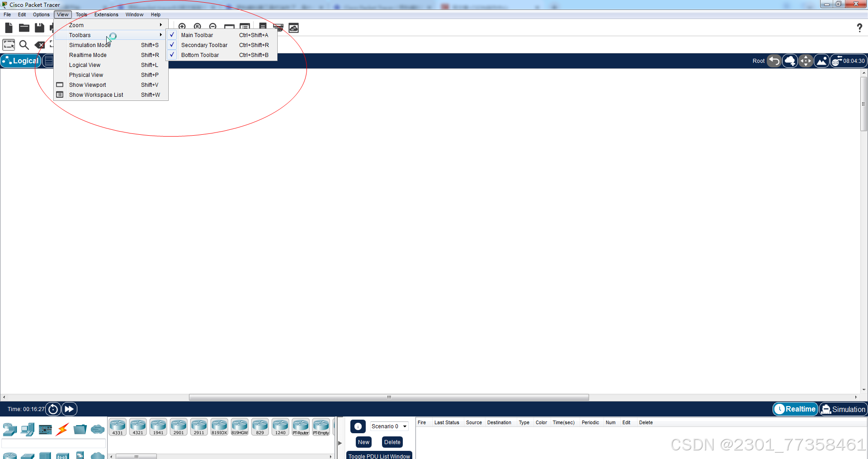Open the Options menu
Viewport: 868px width, 459px height.
(x=41, y=14)
